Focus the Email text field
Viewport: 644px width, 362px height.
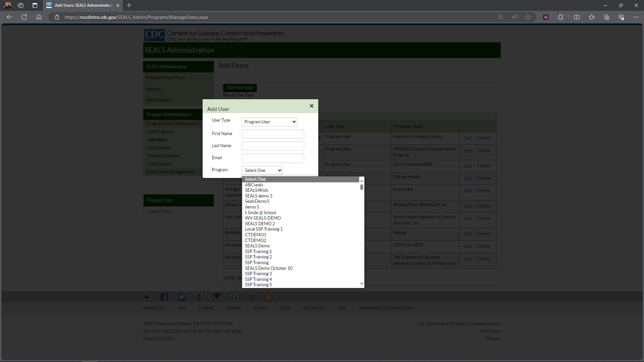(273, 158)
